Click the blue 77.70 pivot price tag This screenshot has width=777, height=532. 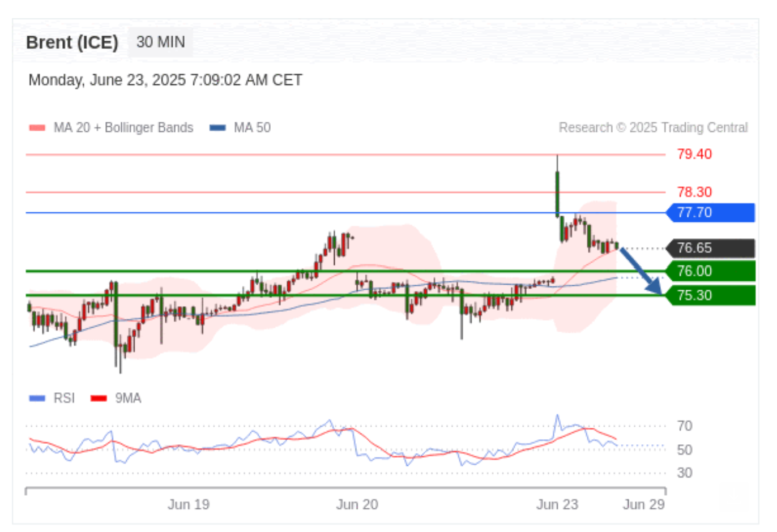tap(710, 213)
